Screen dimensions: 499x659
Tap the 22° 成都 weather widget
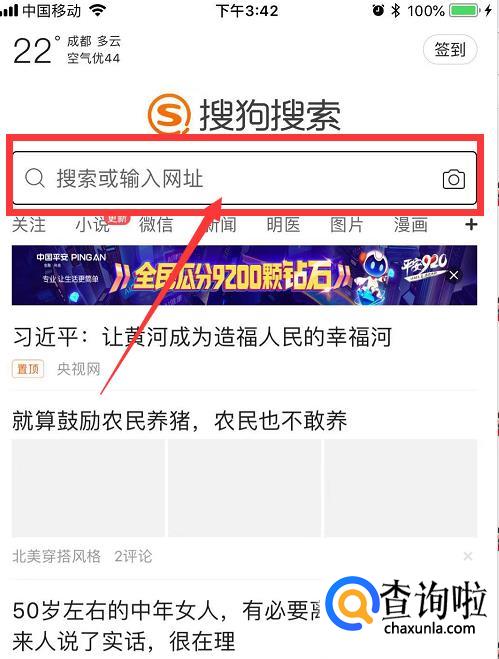coord(67,50)
